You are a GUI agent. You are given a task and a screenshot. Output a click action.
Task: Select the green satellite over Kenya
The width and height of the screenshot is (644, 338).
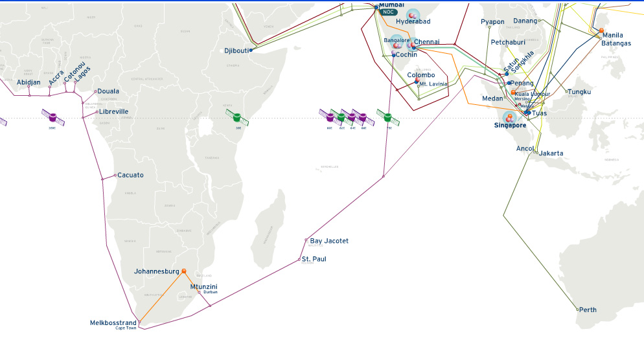(x=236, y=117)
